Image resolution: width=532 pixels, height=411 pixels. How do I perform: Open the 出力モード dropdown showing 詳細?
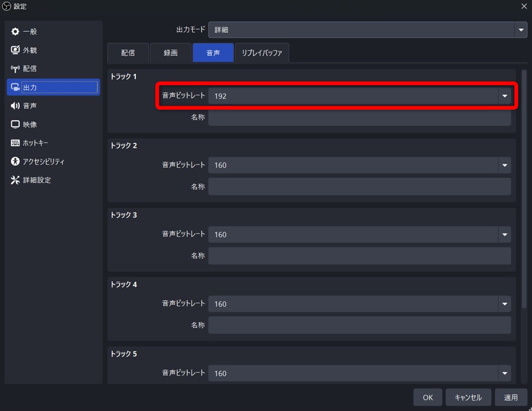(x=368, y=30)
